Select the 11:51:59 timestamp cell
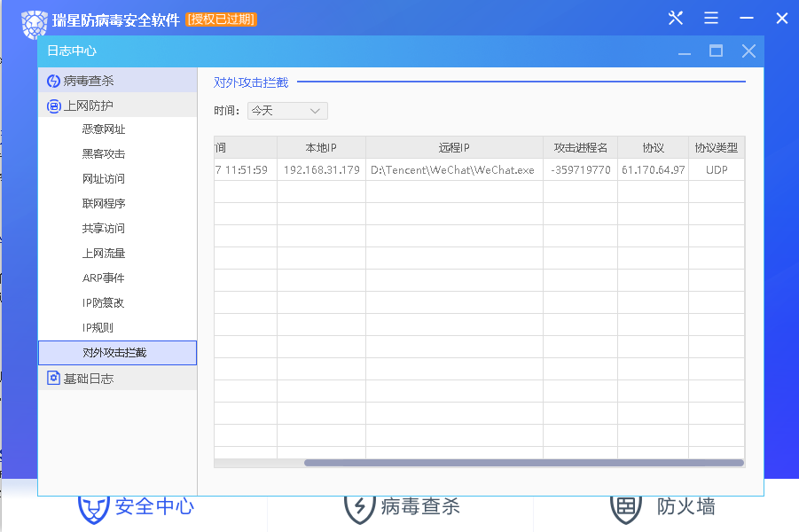The height and width of the screenshot is (532, 799). click(246, 169)
